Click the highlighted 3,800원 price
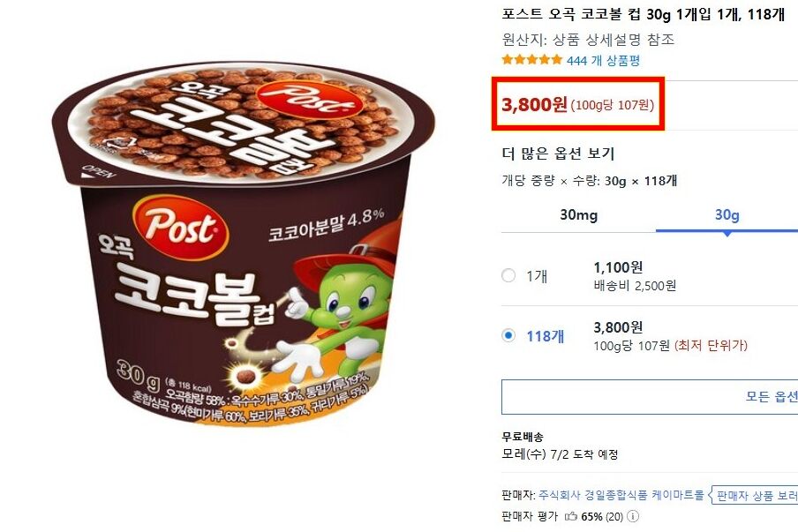The height and width of the screenshot is (532, 798). (x=534, y=105)
